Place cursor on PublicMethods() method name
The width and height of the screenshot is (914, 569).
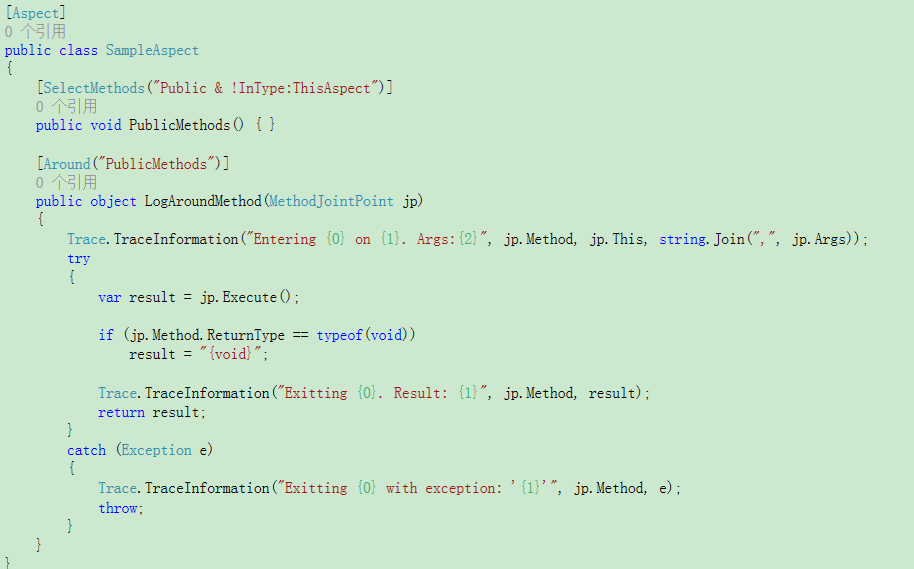180,125
